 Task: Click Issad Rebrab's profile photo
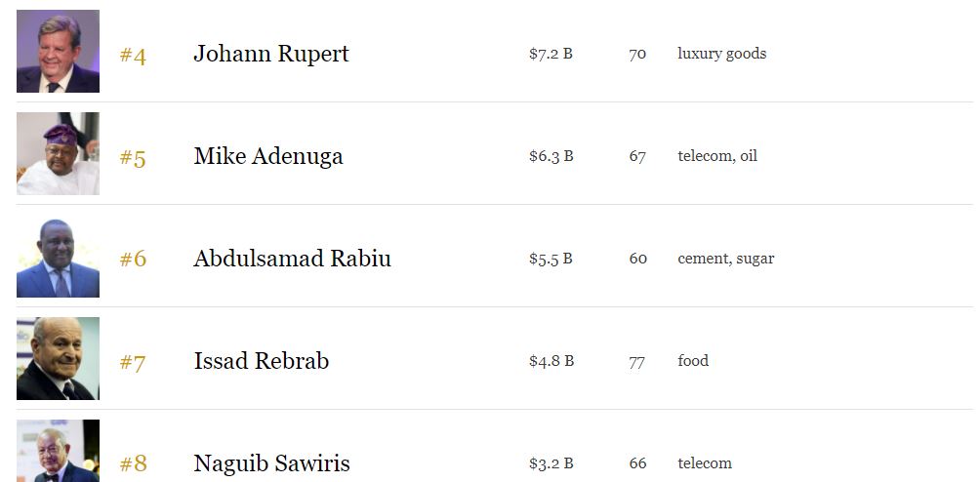point(58,359)
